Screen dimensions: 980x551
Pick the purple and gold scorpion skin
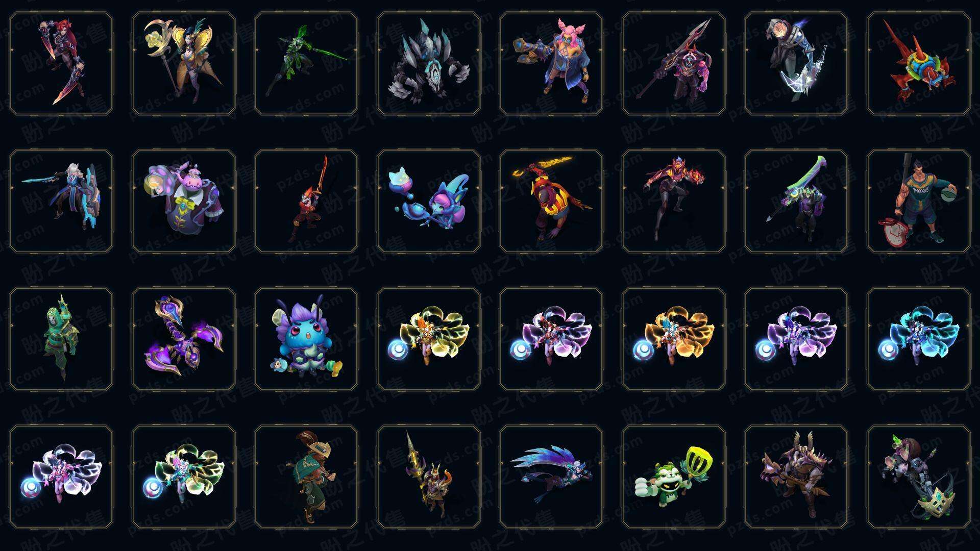coord(184,339)
